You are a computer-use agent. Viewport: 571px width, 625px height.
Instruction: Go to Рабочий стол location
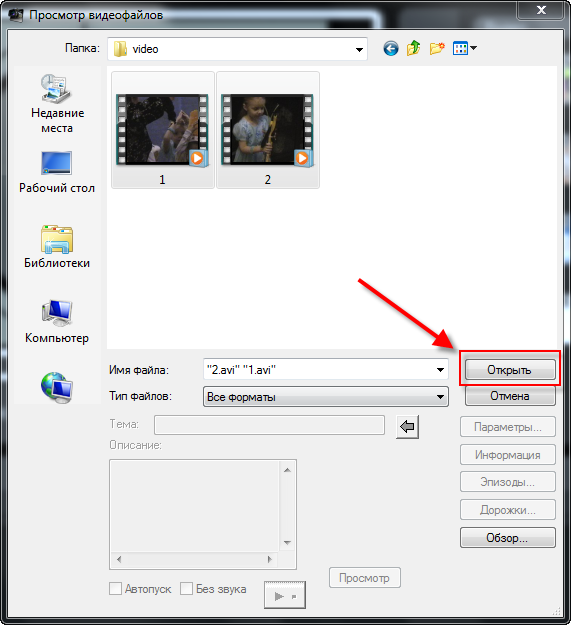57,172
